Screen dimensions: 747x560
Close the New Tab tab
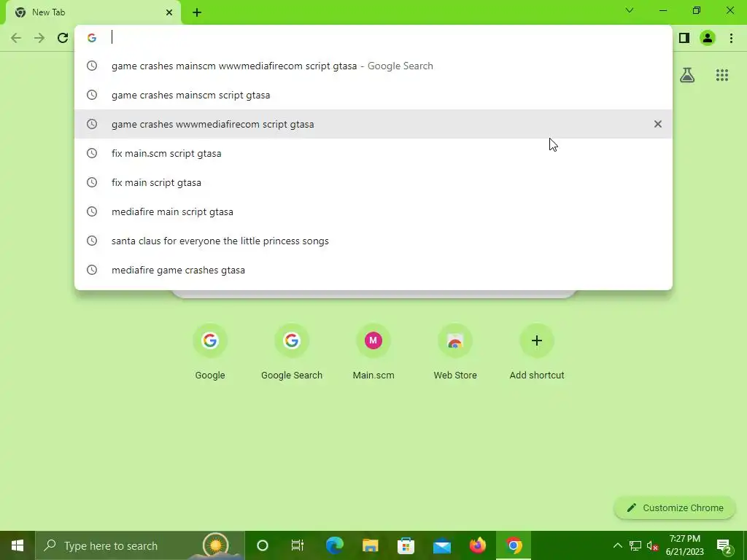pyautogui.click(x=169, y=12)
